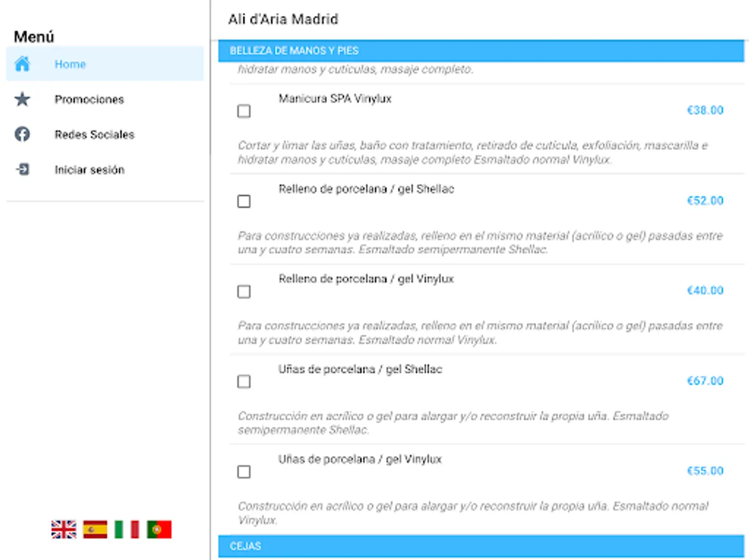This screenshot has height=560, width=749.
Task: Pick the Portuguese flag language icon
Action: coord(159,530)
